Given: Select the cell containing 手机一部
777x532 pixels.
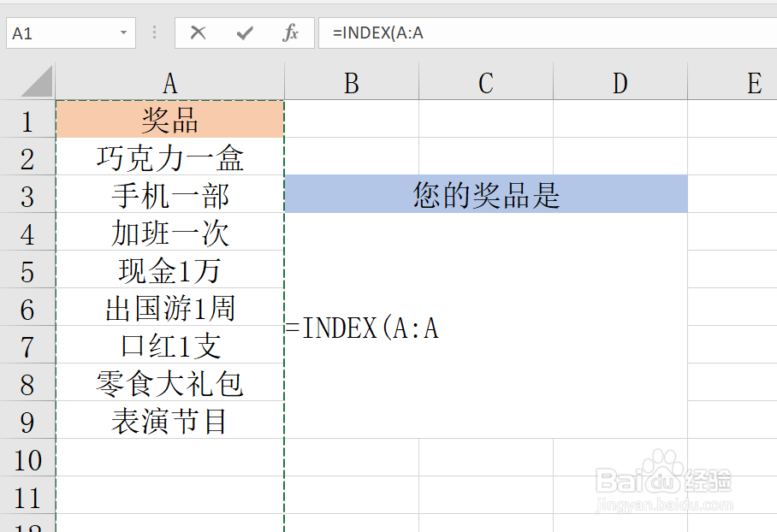Looking at the screenshot, I should [169, 196].
